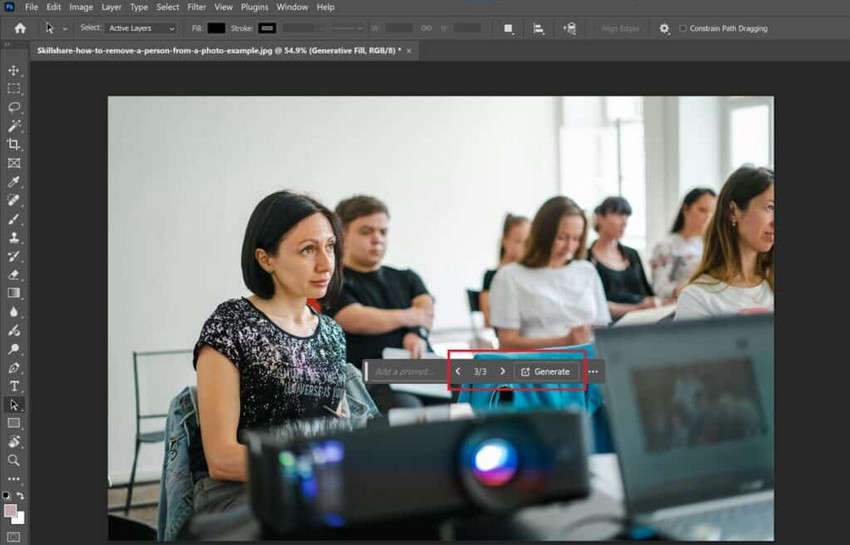Toggle Quick Mask mode icon
This screenshot has height=545, width=850.
[x=14, y=537]
